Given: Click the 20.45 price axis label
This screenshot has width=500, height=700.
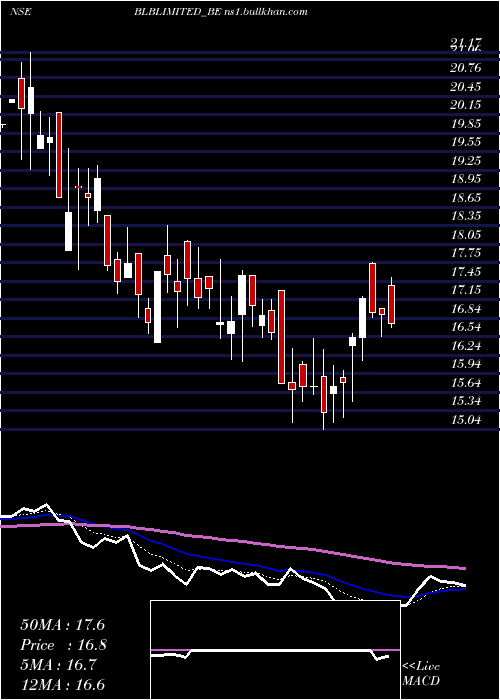Looking at the screenshot, I should click(x=466, y=87).
